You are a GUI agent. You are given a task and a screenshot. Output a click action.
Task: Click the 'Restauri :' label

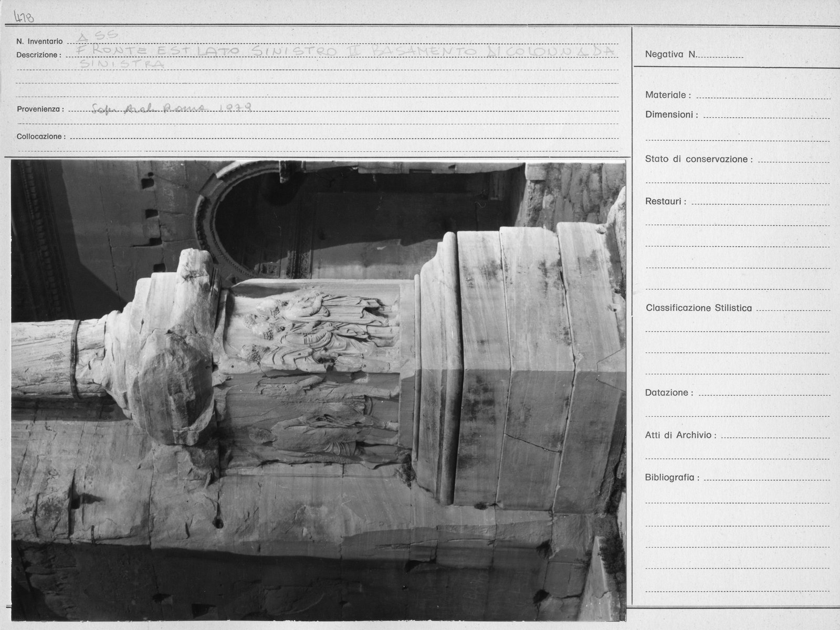point(665,202)
